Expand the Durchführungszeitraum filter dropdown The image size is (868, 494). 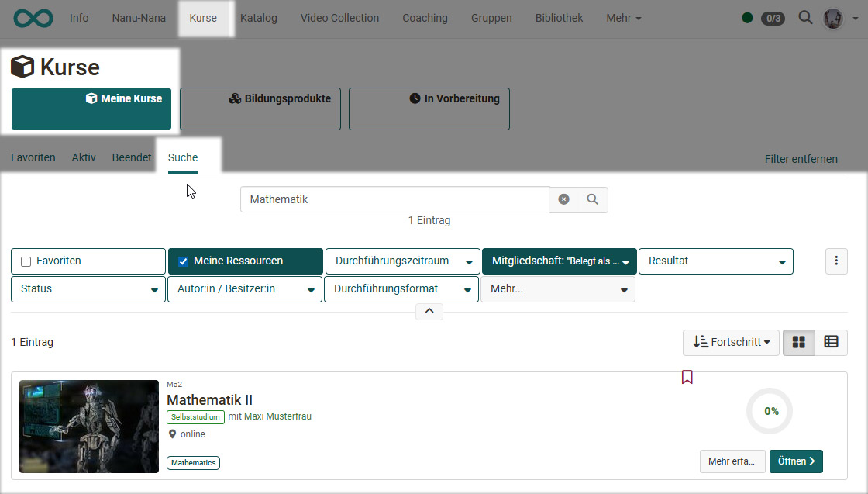point(401,261)
